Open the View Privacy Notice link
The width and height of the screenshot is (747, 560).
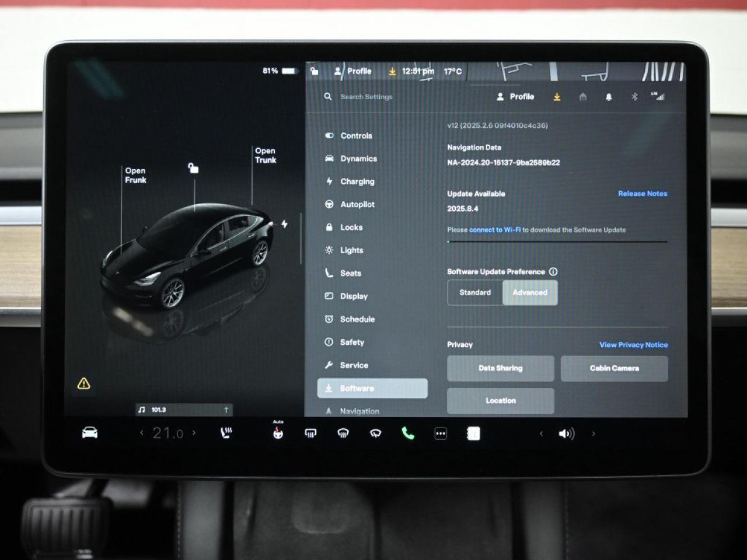[x=634, y=345]
